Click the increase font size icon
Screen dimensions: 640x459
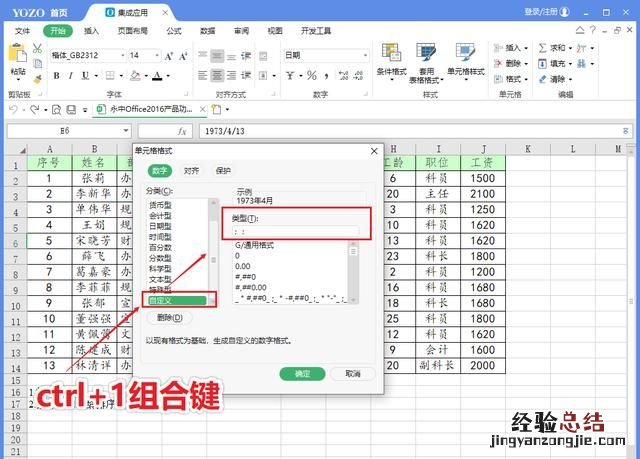[x=169, y=56]
